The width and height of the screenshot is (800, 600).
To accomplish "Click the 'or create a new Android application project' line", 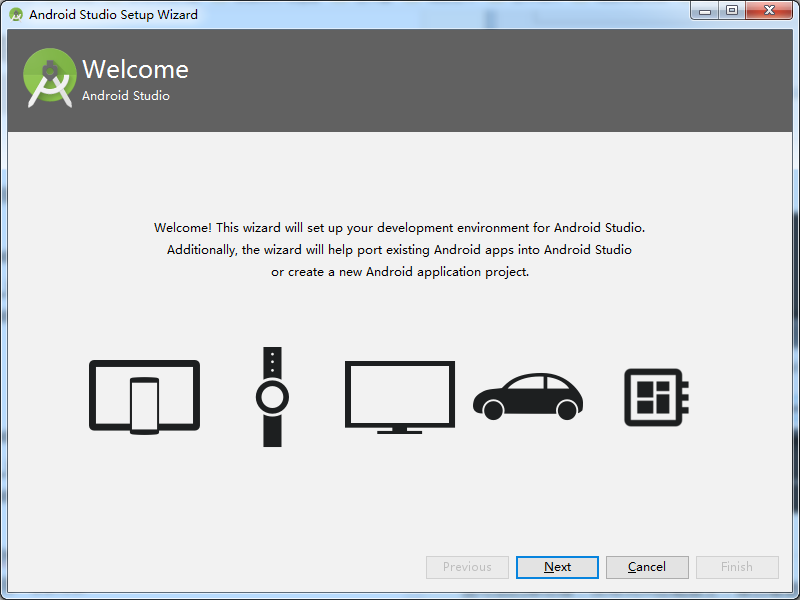I will click(400, 271).
